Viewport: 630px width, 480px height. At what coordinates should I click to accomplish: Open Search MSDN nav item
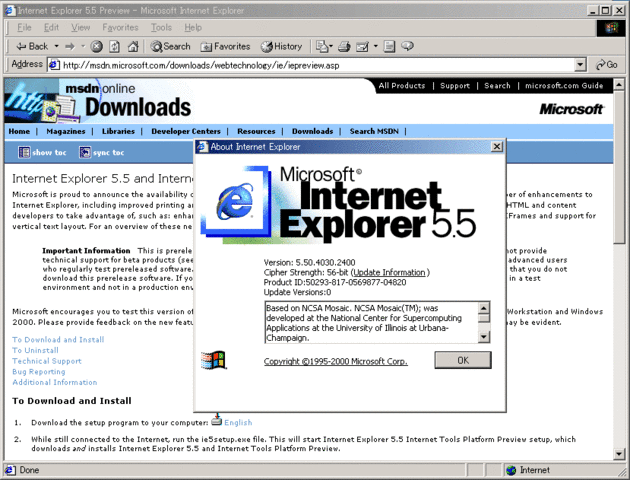(x=374, y=131)
